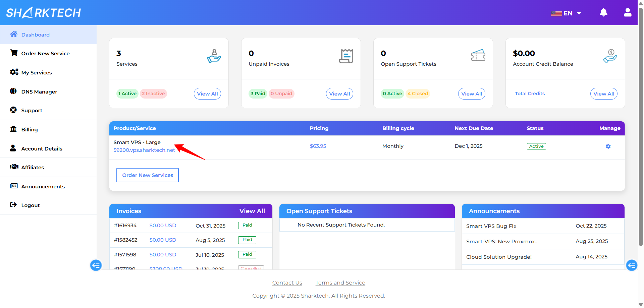
Task: Click the Manage gear icon for Smart VPS
Action: pyautogui.click(x=608, y=146)
